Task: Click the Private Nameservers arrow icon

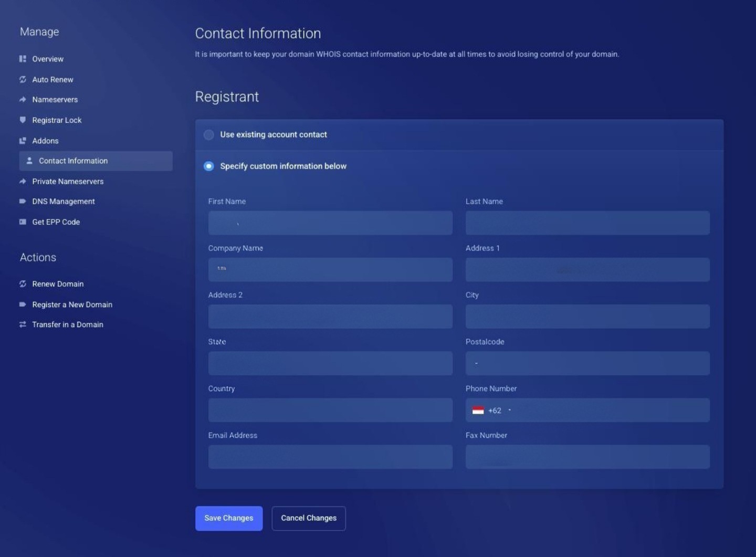Action: [x=23, y=181]
